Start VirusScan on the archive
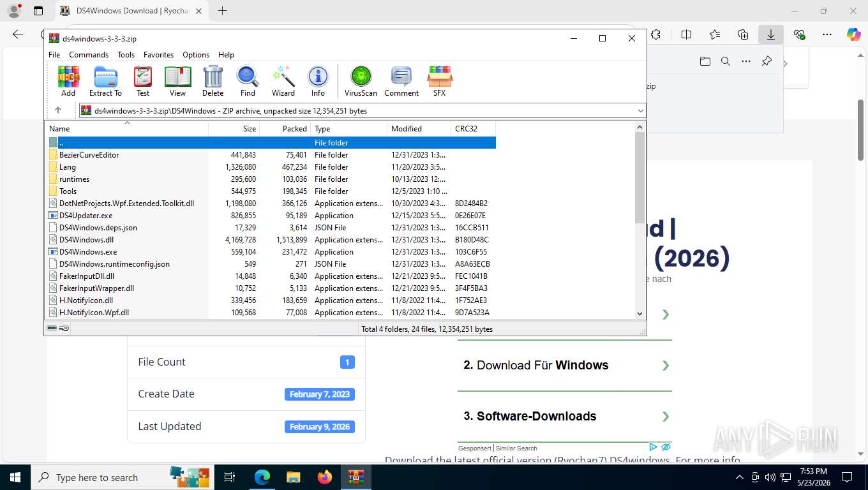The width and height of the screenshot is (868, 490). 361,81
